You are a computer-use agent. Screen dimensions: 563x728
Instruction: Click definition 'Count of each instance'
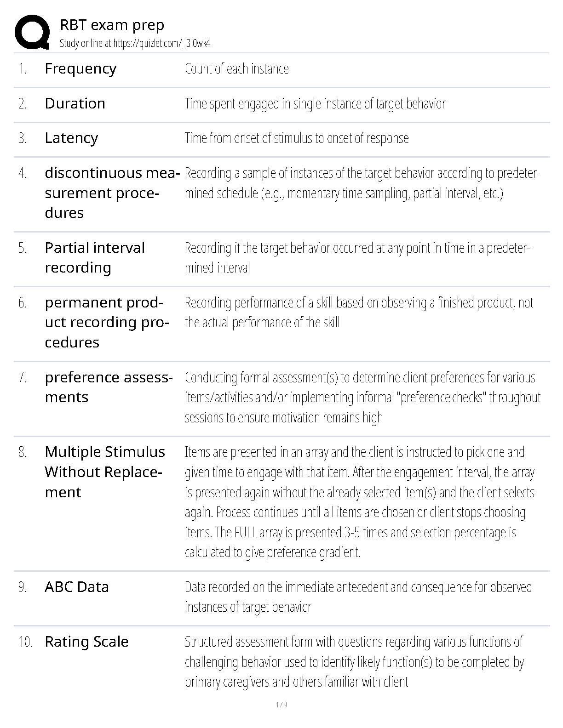237,69
